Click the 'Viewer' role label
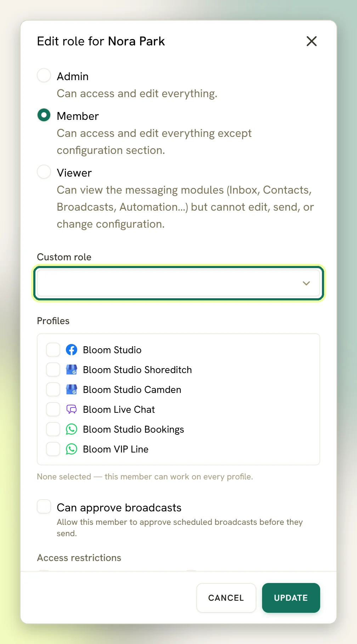357x644 pixels. (x=74, y=173)
